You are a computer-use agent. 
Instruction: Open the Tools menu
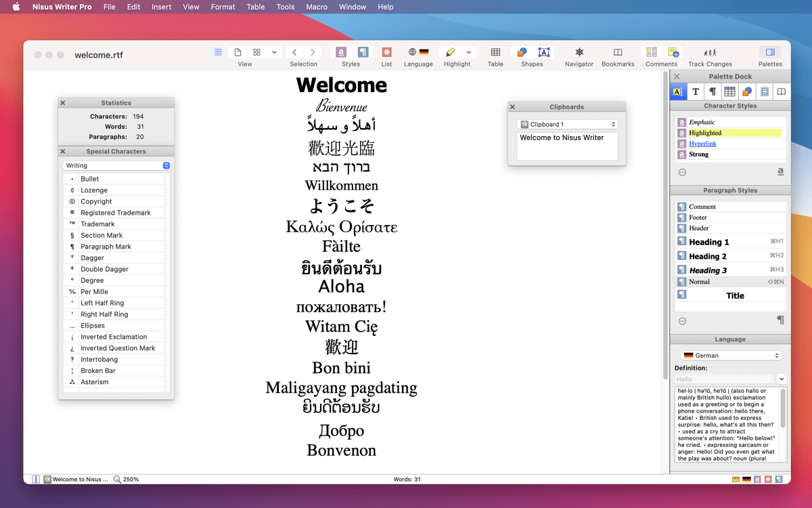click(286, 7)
